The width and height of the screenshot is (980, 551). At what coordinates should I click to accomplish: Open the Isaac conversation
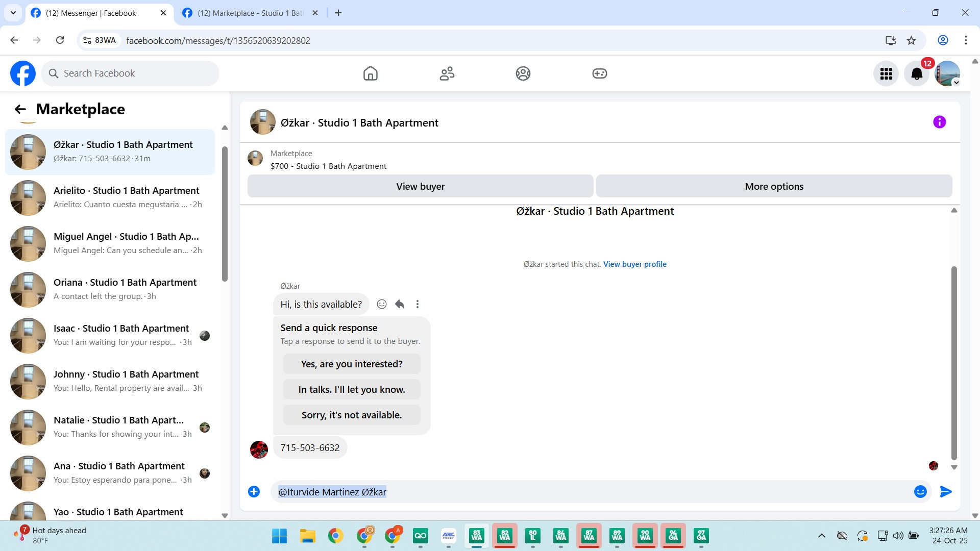tap(110, 336)
